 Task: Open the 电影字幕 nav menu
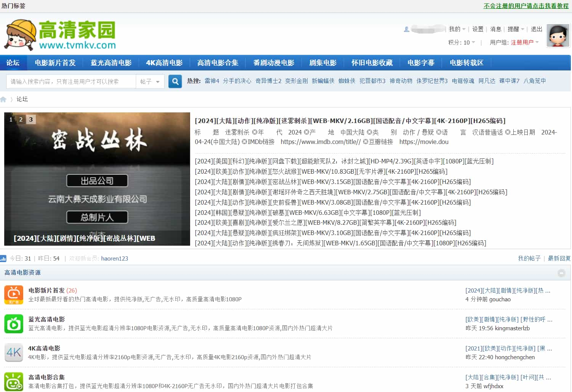[x=421, y=63]
